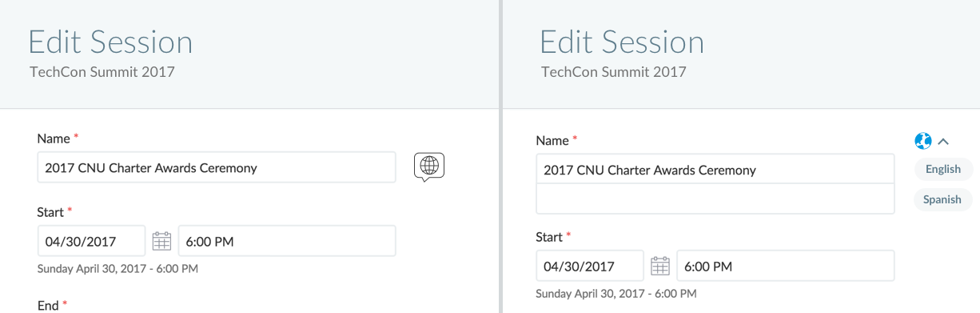Select the English language pill

tap(943, 169)
